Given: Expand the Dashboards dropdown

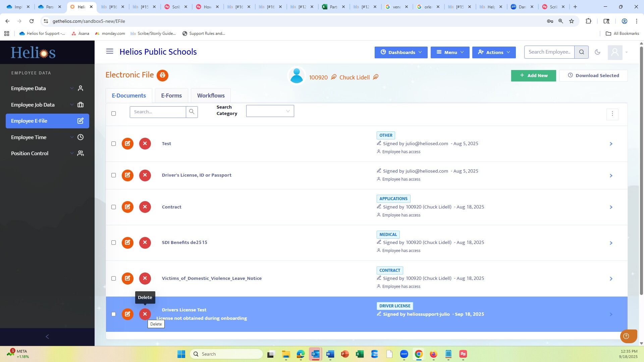Looking at the screenshot, I should pos(401,52).
